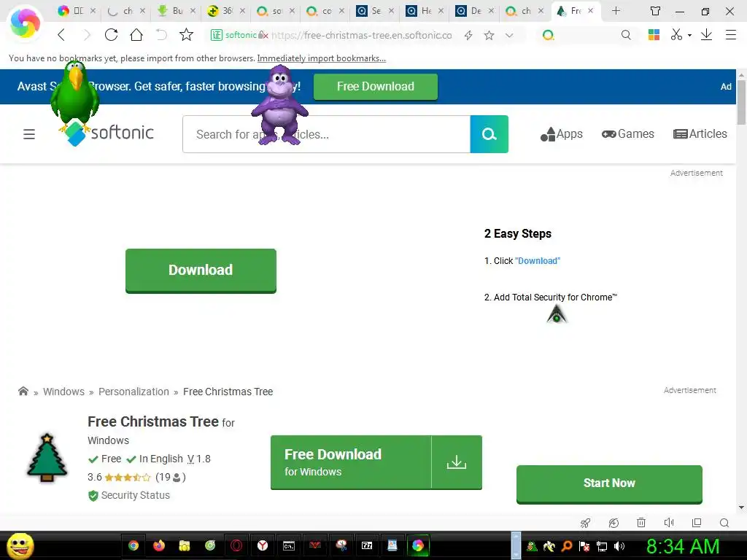The width and height of the screenshot is (747, 560).
Task: Open the screenshot tool dropdown arrow
Action: 689,35
